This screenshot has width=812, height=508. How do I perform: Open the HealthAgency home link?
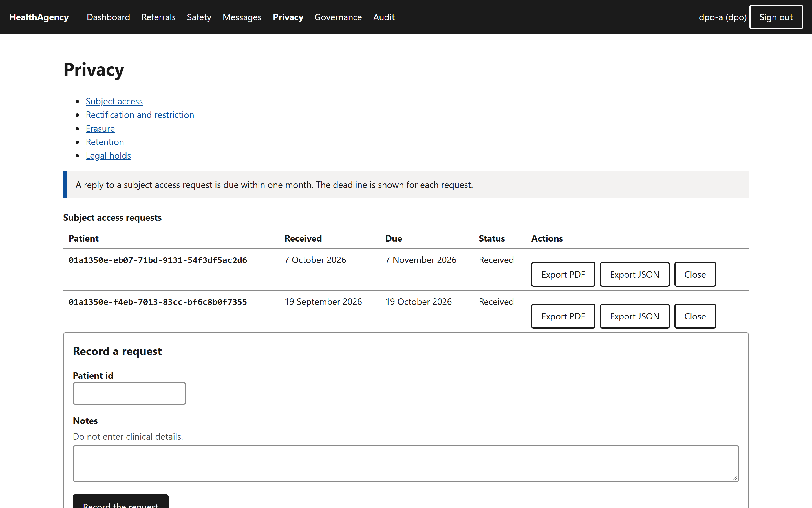click(x=39, y=17)
